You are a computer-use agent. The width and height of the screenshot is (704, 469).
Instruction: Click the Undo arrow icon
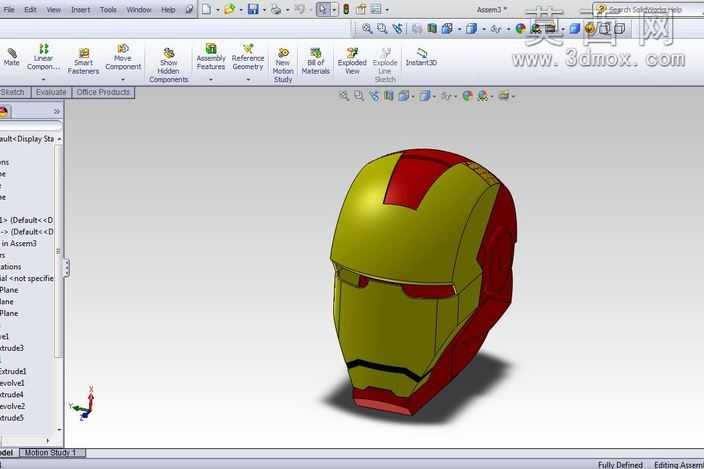(x=299, y=9)
